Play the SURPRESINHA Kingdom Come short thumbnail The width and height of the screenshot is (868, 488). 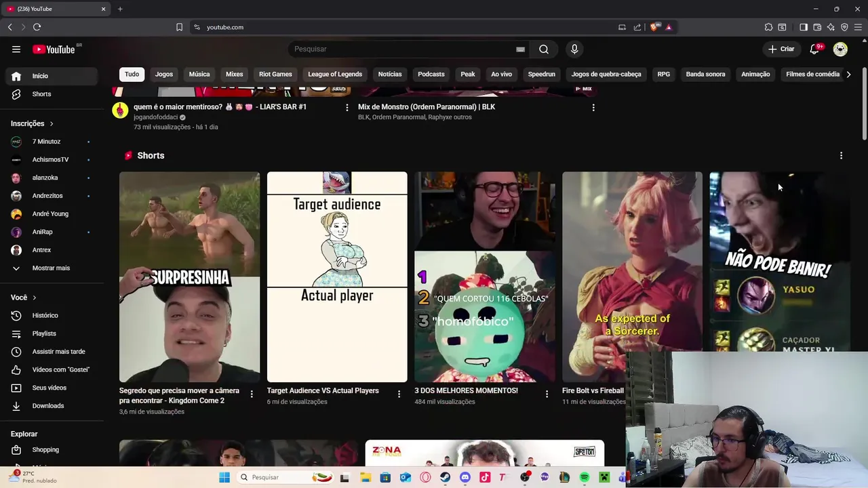(189, 277)
